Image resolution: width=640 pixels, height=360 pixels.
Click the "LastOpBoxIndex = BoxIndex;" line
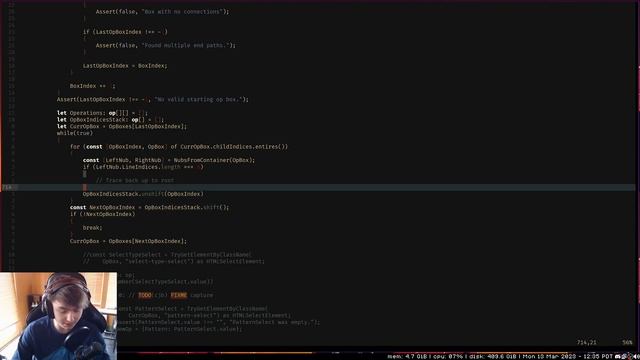125,66
